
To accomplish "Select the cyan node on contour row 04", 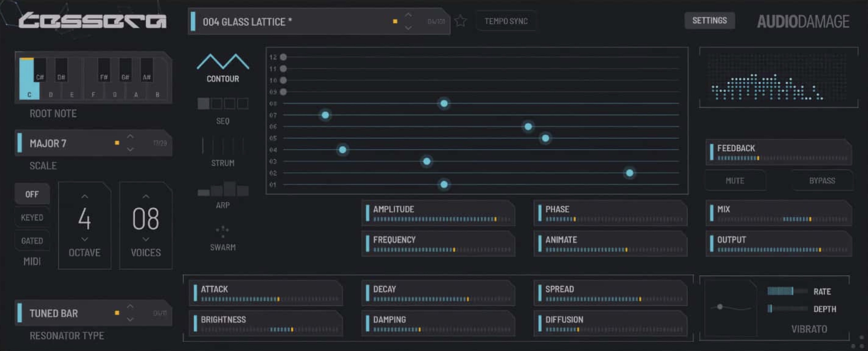I will [342, 149].
